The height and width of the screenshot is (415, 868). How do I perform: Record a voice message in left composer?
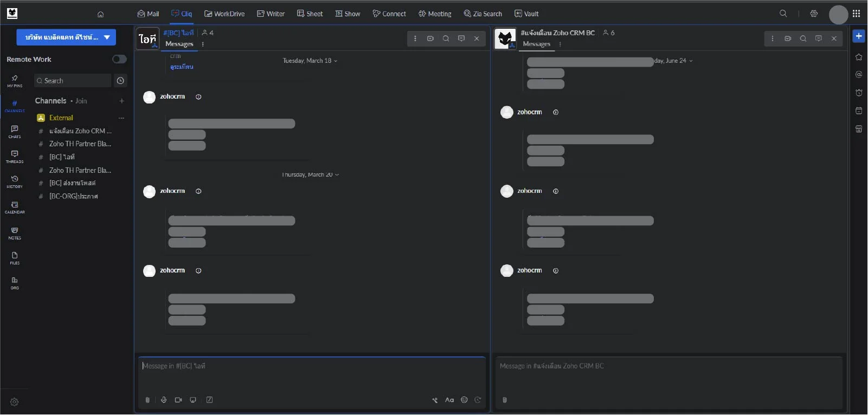pos(164,400)
